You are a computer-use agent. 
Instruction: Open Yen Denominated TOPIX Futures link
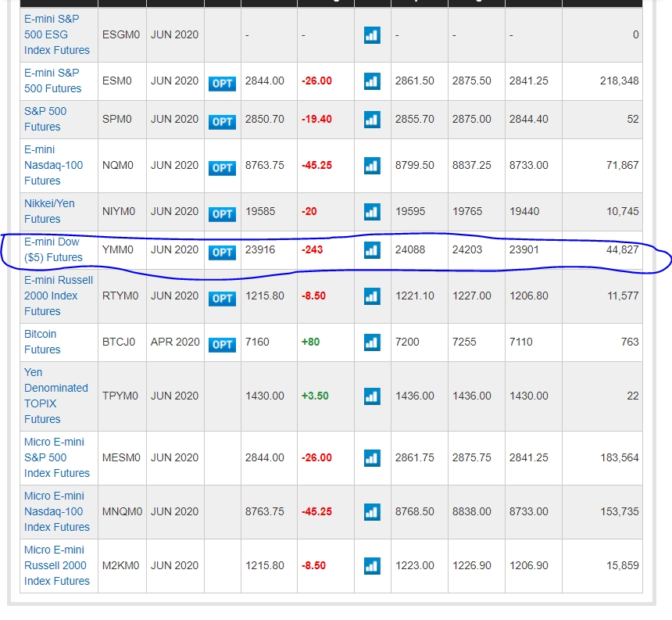55,396
